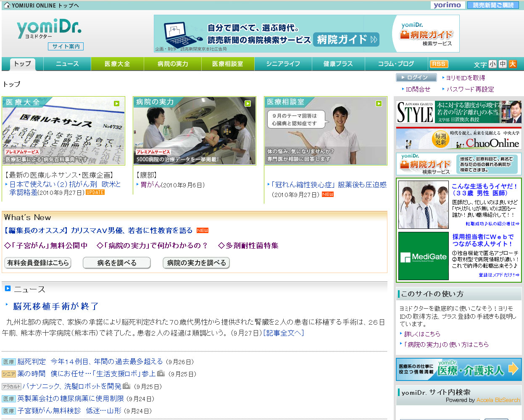Select the トップ tab

pos(23,64)
